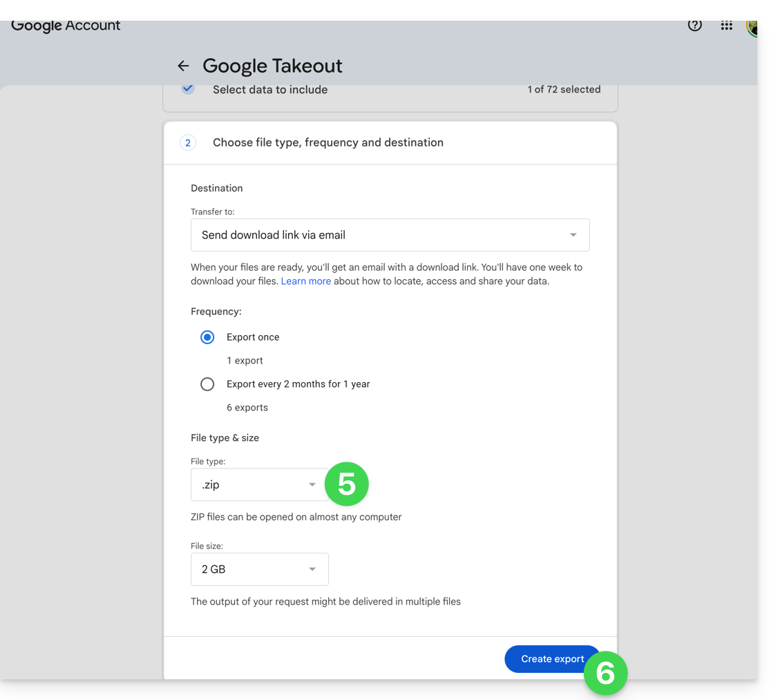This screenshot has width=778, height=700.
Task: Click the Google Account logo
Action: point(66,26)
